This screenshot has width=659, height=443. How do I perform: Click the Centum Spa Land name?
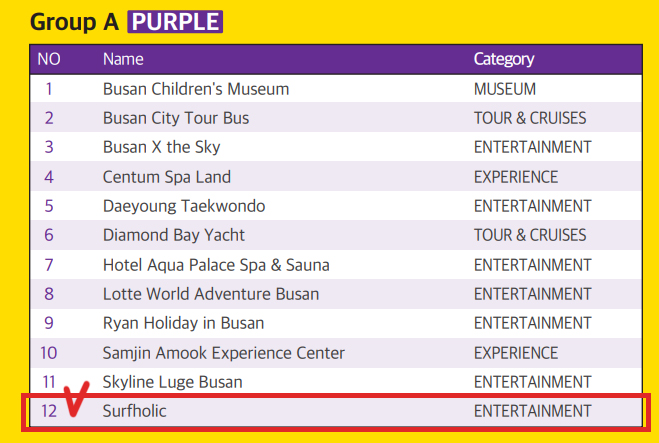(x=167, y=177)
